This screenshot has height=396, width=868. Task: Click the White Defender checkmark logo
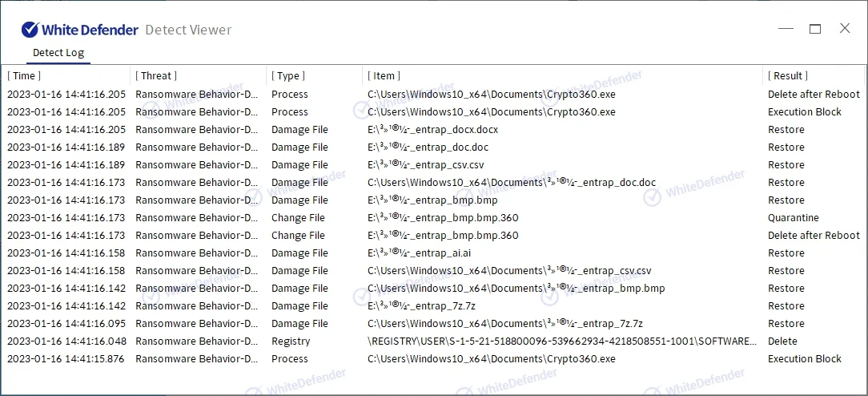30,30
